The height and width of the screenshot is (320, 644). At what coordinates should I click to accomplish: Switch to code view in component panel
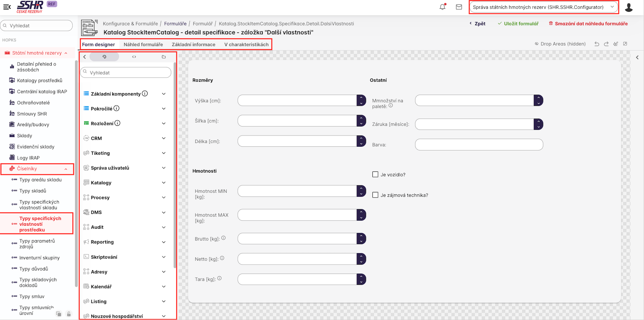coord(134,57)
